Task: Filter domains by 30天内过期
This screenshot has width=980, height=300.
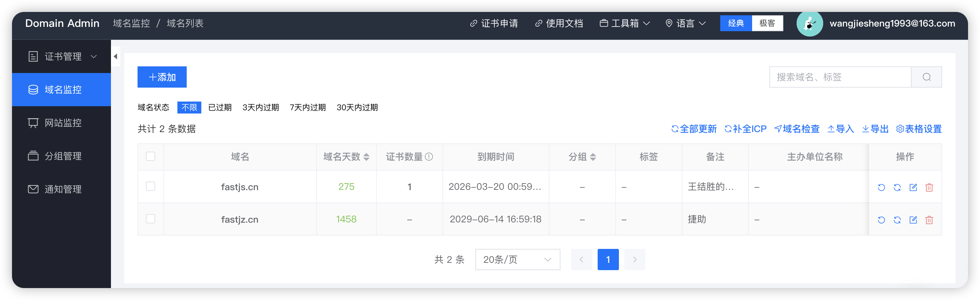Action: coord(357,108)
